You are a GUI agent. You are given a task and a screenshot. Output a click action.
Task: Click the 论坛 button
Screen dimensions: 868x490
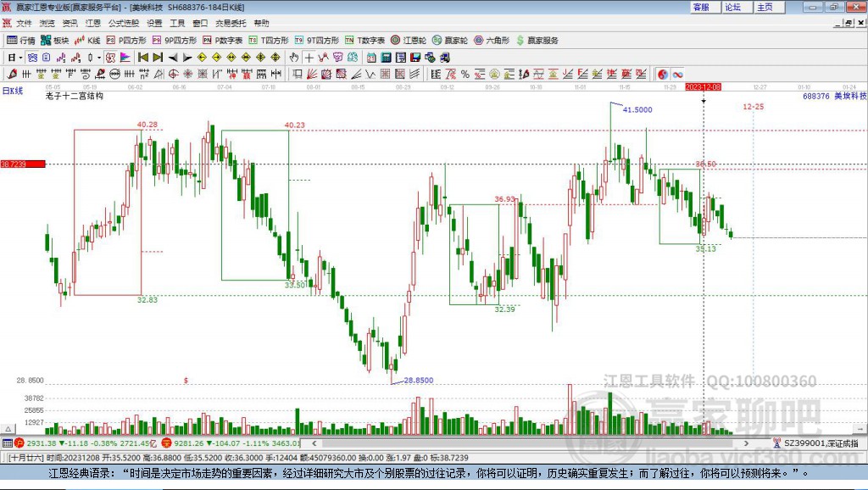(x=737, y=7)
